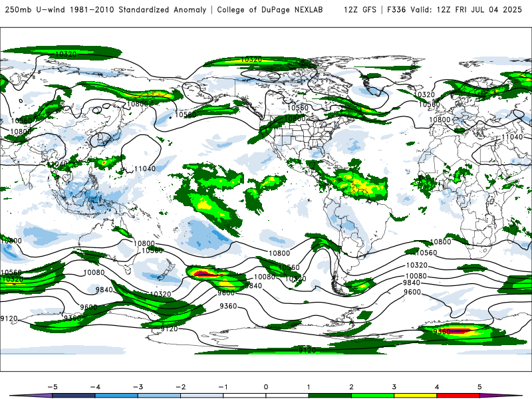The height and width of the screenshot is (399, 532).
Task: Click the '4' colorbar tick label
Action: (x=437, y=387)
